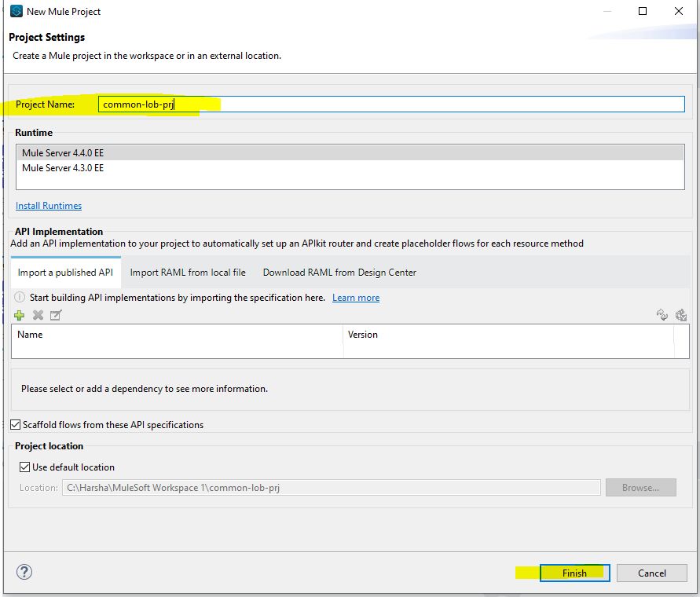This screenshot has width=700, height=597.
Task: Click the Version column header
Action: tap(508, 335)
